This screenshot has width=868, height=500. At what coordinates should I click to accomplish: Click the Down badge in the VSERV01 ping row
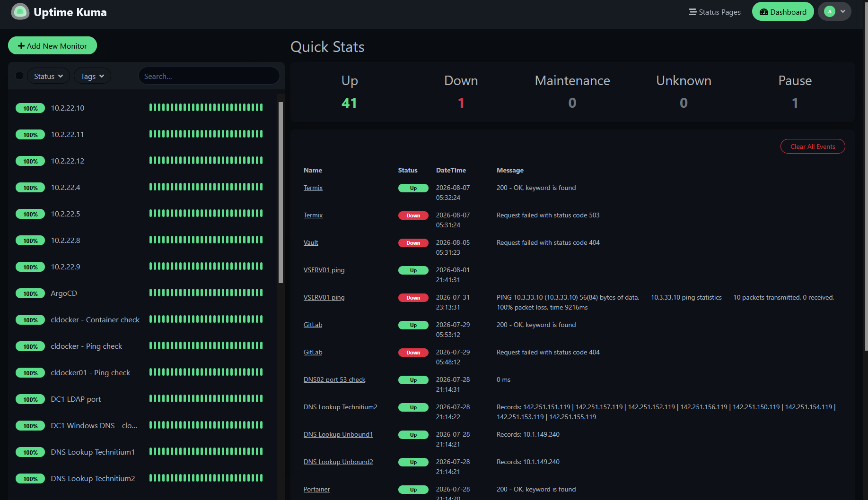[x=413, y=298]
